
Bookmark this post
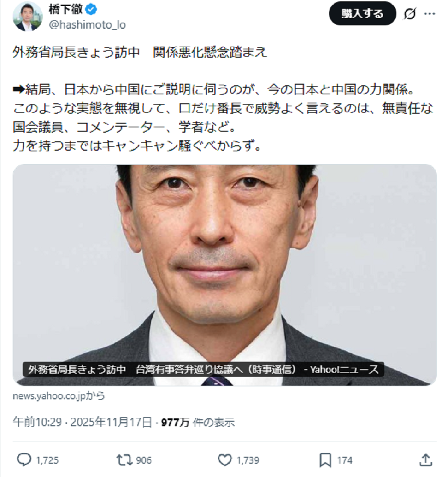tap(325, 460)
